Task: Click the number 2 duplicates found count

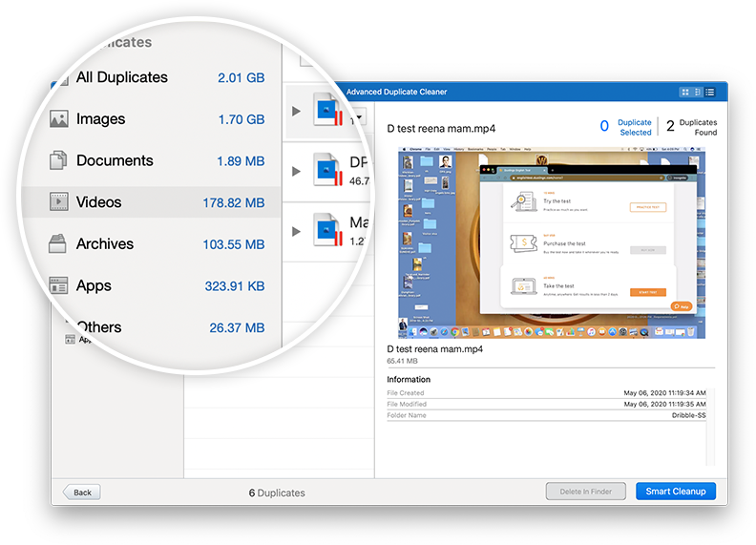Action: click(x=670, y=126)
